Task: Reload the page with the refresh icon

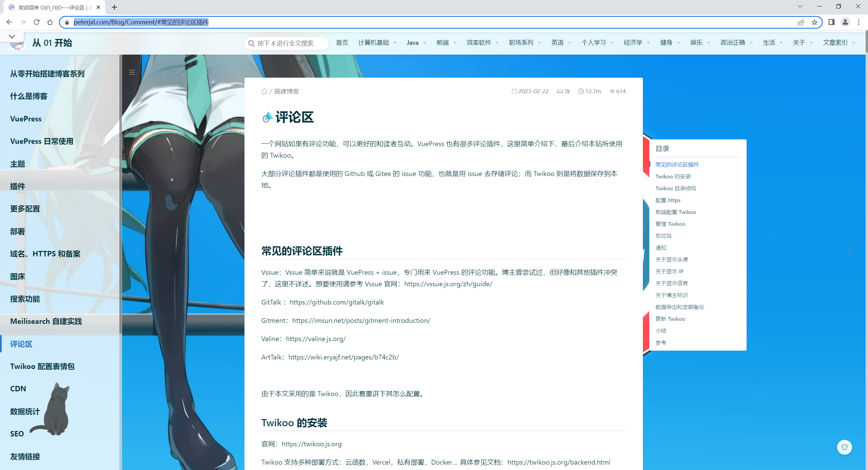Action: point(36,22)
